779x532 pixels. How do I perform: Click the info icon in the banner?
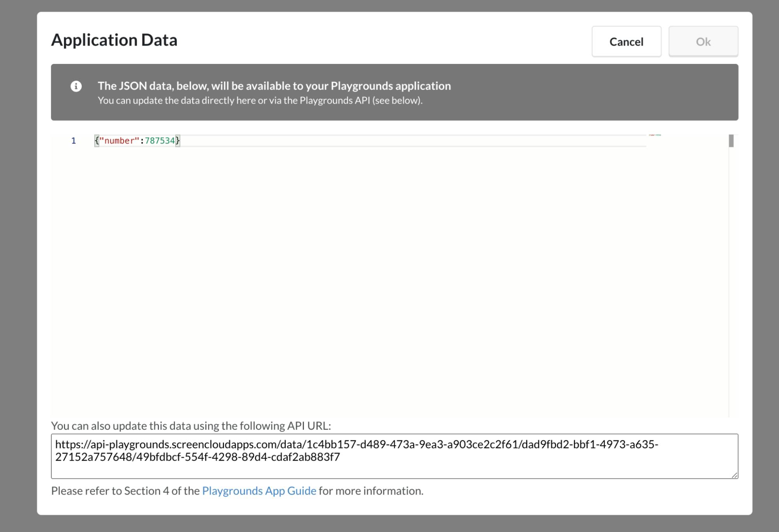76,86
